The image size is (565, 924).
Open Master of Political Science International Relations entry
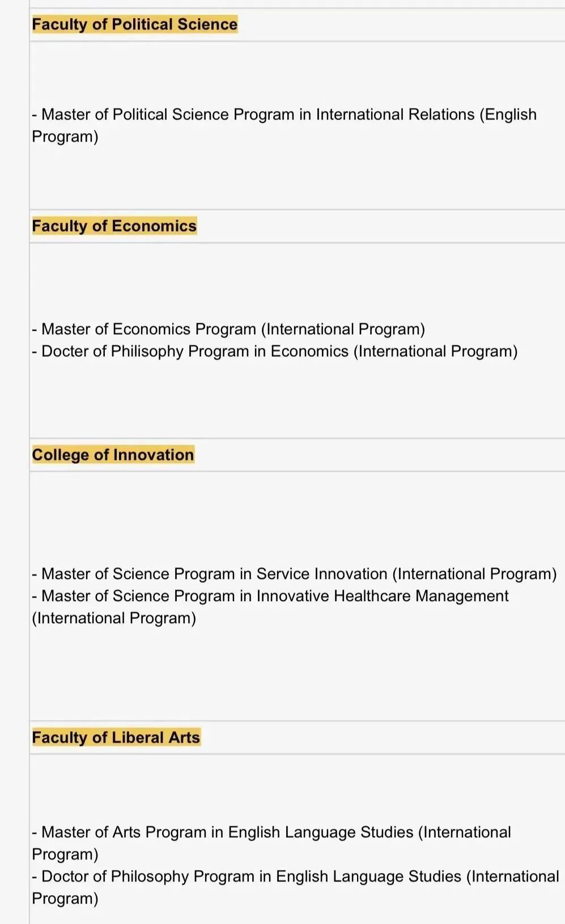(284, 125)
